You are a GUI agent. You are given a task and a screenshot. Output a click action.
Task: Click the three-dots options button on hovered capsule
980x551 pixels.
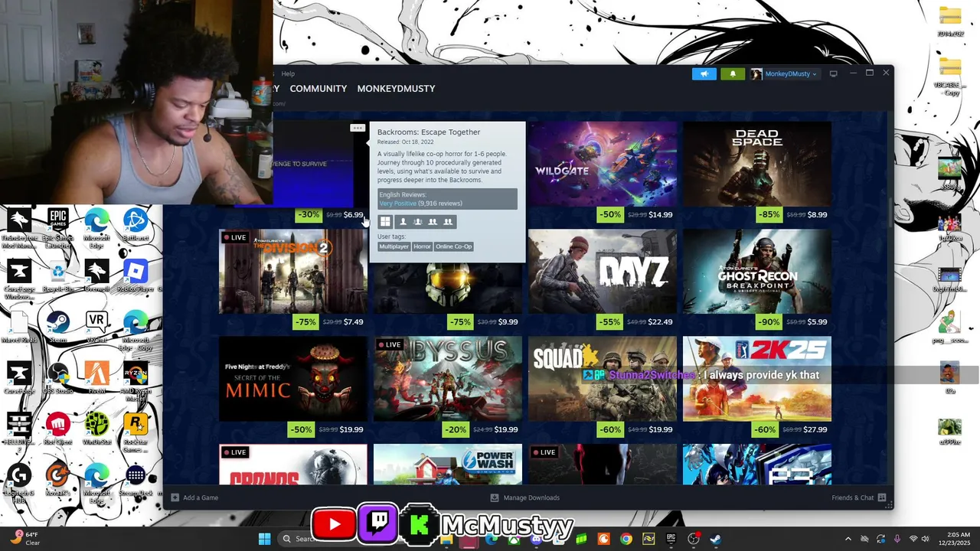[x=357, y=128]
